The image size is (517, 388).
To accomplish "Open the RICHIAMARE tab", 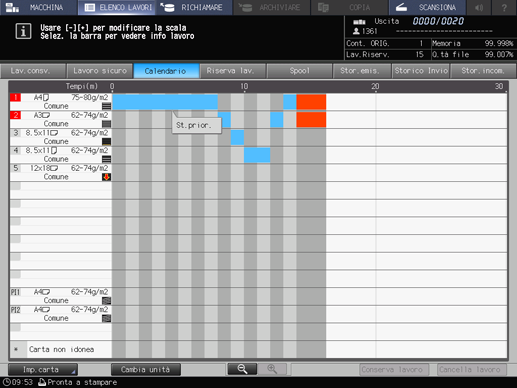I will pyautogui.click(x=194, y=7).
